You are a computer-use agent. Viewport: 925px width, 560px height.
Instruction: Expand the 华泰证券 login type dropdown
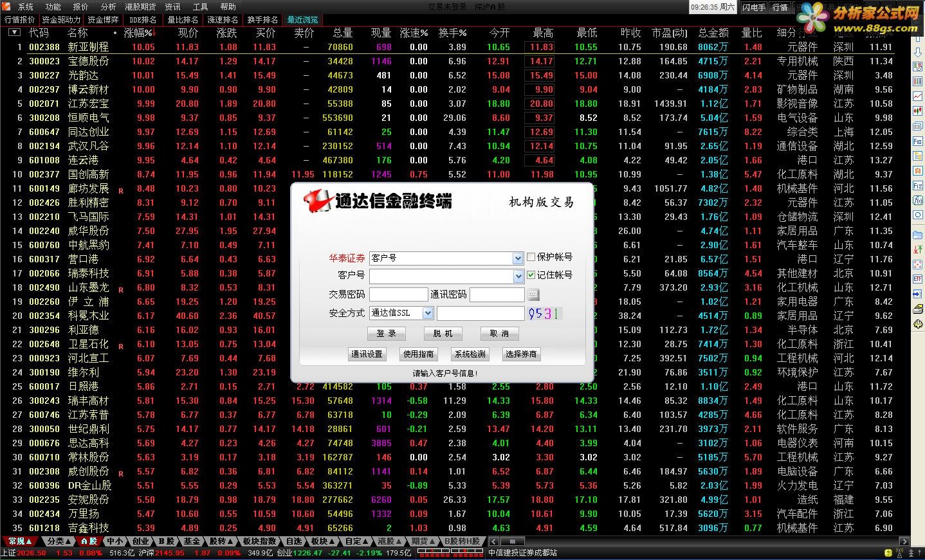[x=518, y=258]
